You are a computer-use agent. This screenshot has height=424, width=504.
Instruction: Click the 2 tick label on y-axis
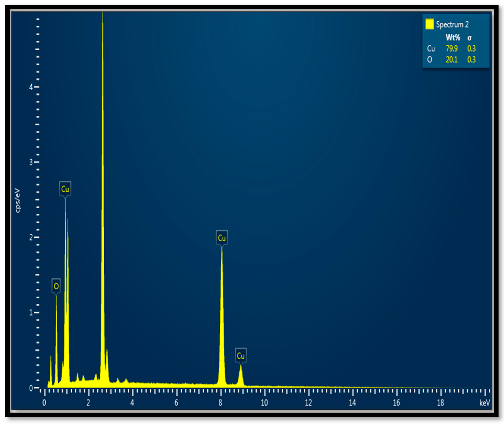(31, 237)
